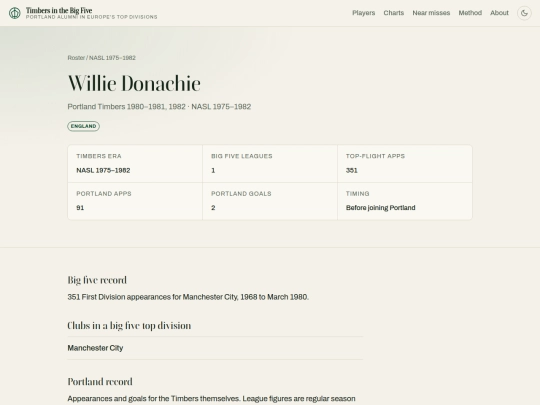This screenshot has height=405, width=540.
Task: Click the Portland Apps value '91'
Action: click(80, 208)
